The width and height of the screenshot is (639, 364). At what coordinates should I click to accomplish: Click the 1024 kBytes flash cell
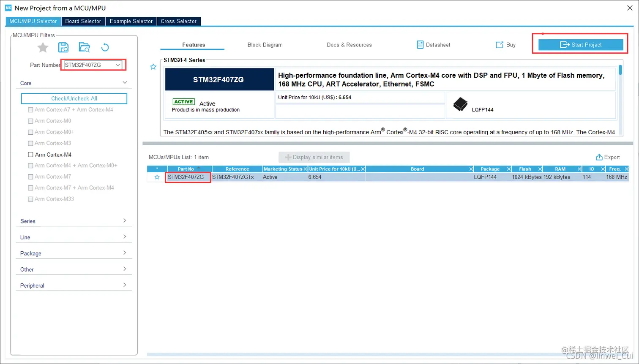[x=527, y=177]
